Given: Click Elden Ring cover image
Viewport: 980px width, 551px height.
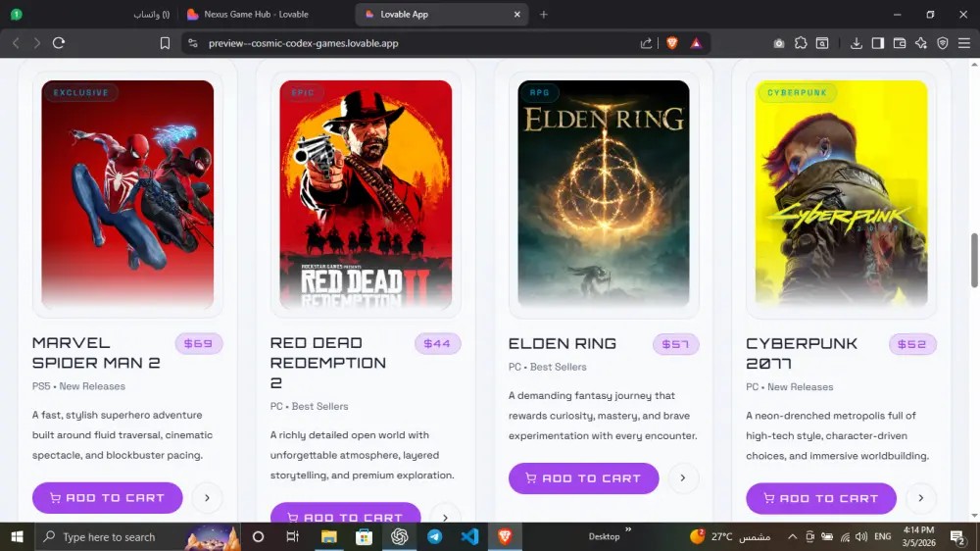Looking at the screenshot, I should pyautogui.click(x=604, y=194).
